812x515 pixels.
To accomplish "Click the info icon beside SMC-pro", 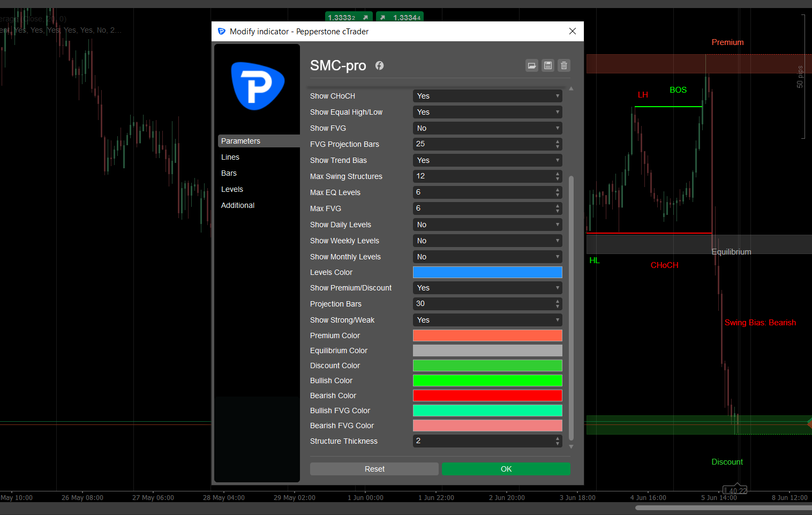I will tap(379, 65).
